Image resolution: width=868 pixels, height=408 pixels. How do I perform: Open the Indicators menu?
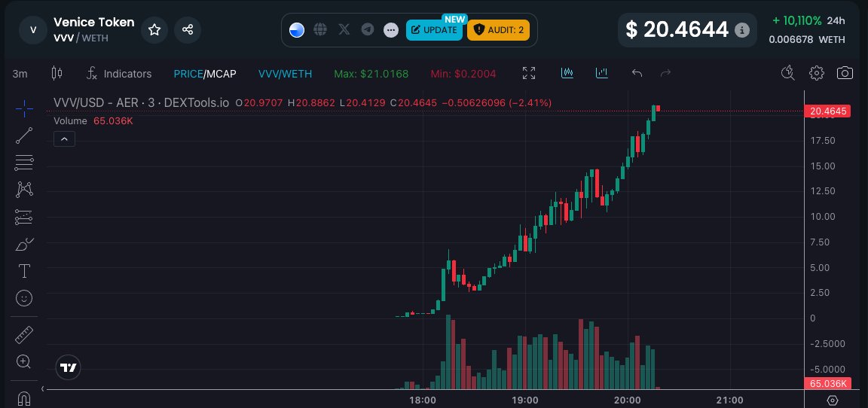[x=119, y=74]
